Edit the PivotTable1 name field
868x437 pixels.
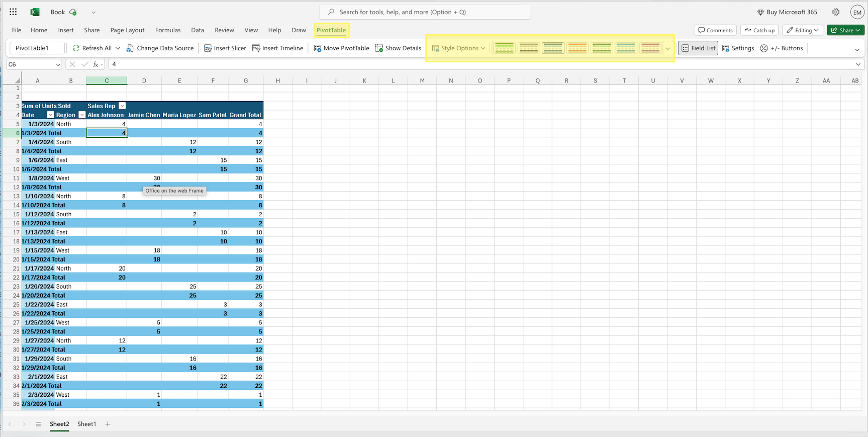pyautogui.click(x=37, y=48)
